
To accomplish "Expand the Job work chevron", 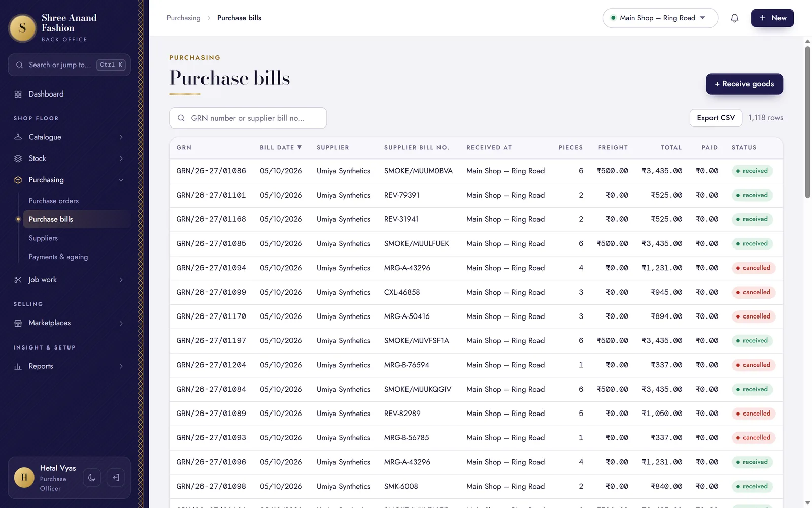I will coord(121,280).
